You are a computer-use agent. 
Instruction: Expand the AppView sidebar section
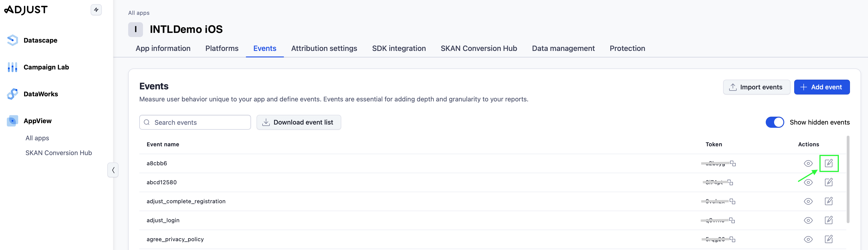pyautogui.click(x=37, y=121)
